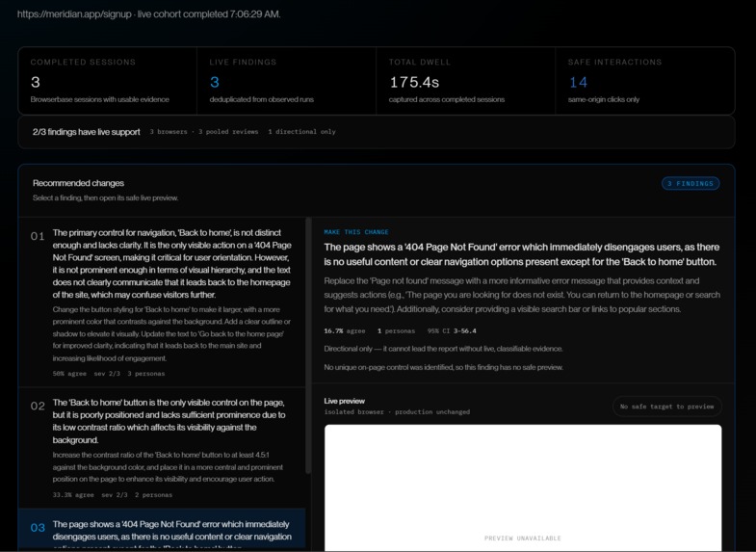Click '3 browsers' summary text
756x552 pixels.
coord(169,132)
